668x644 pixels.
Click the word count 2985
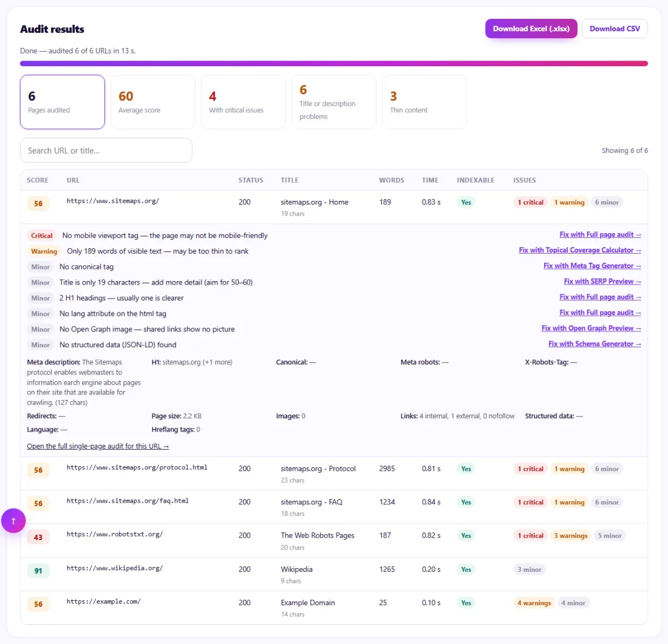(x=387, y=469)
